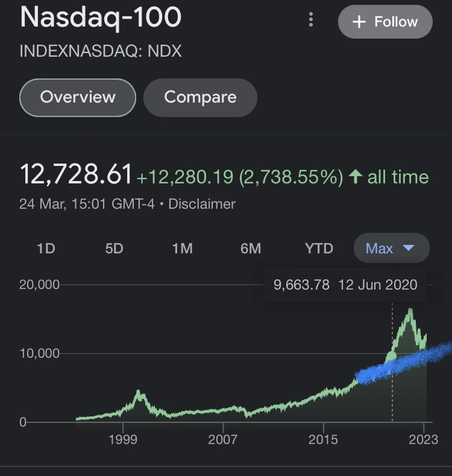Click the 12,728.61 index value
452x476 pixels.
[x=76, y=175]
